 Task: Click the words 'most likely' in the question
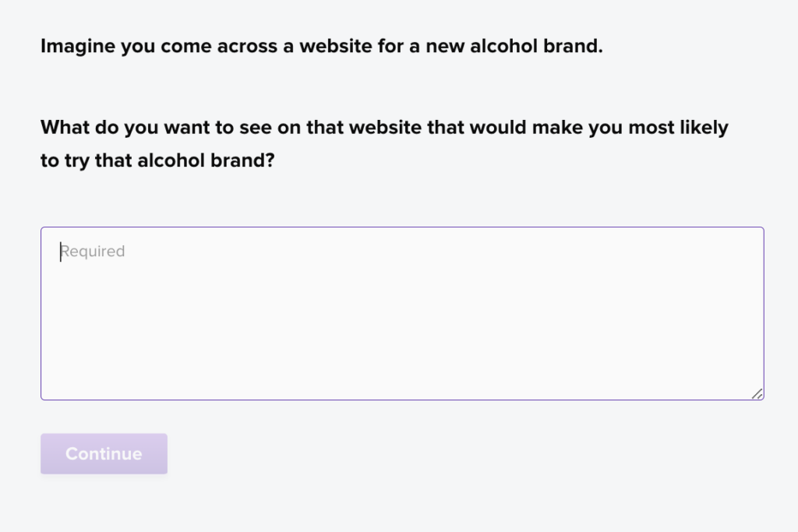[x=679, y=127]
